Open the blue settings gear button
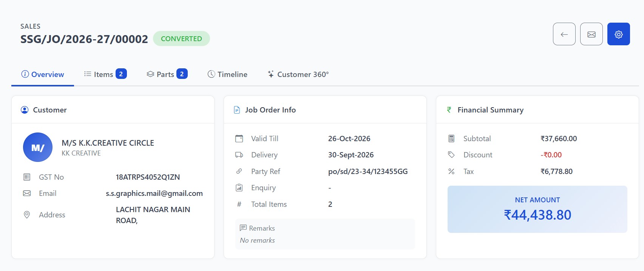This screenshot has width=644, height=271. [618, 34]
